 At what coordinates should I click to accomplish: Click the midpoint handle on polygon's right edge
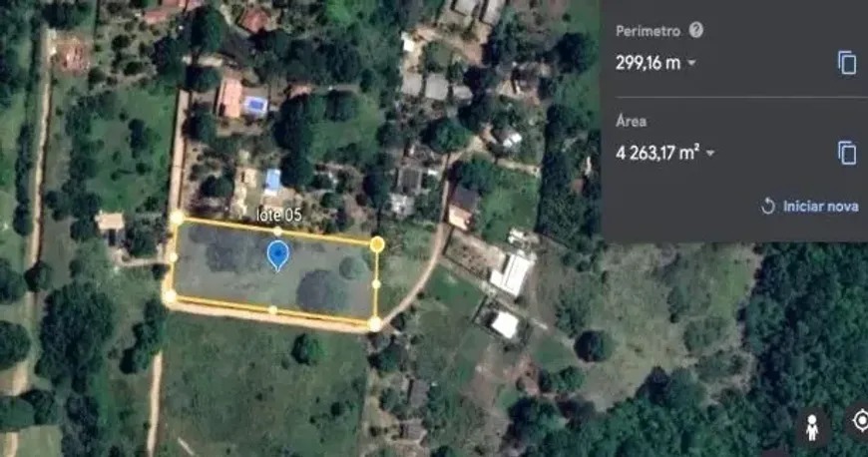point(376,284)
